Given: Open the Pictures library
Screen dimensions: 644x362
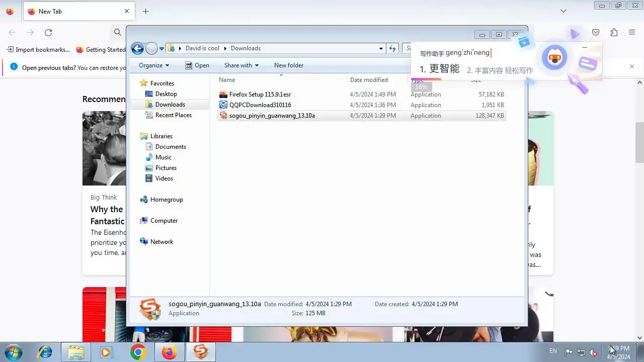Looking at the screenshot, I should 166,168.
